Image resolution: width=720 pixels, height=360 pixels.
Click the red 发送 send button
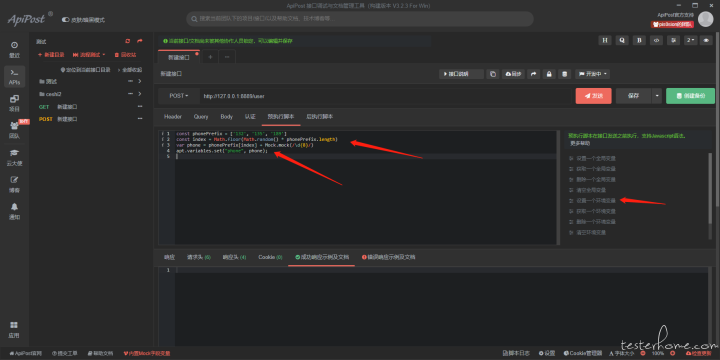[593, 96]
